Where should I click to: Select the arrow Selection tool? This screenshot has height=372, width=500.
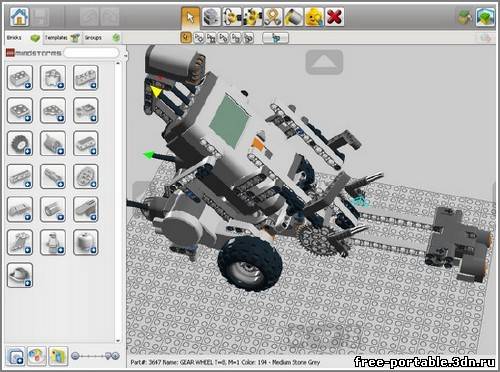click(190, 17)
